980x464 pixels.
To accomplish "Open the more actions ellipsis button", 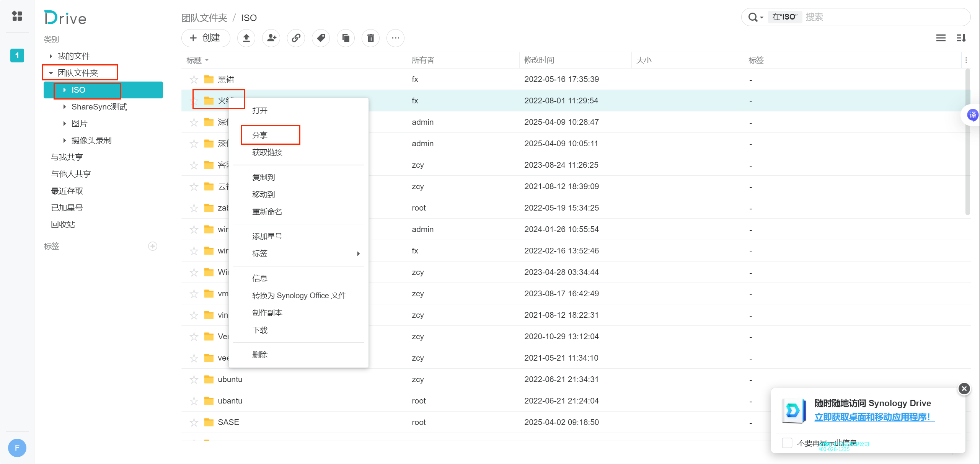I will [396, 38].
